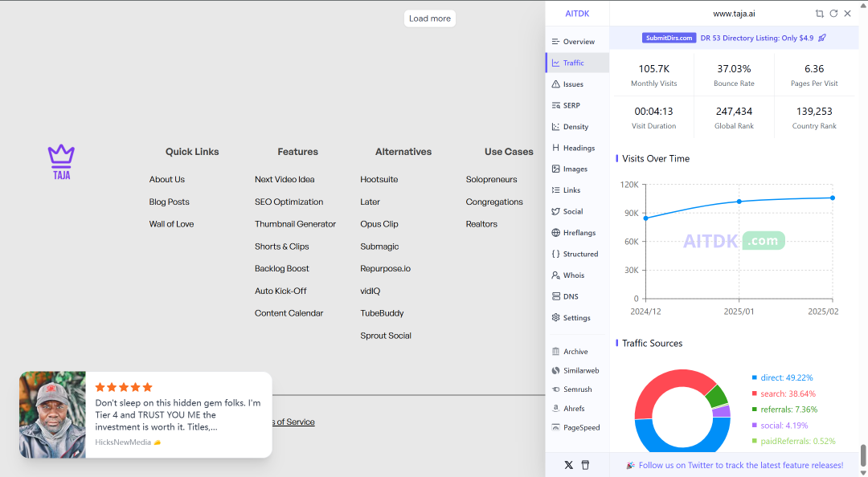Screen dimensions: 868x477
Task: Switch to the SERP tab
Action: click(x=577, y=105)
